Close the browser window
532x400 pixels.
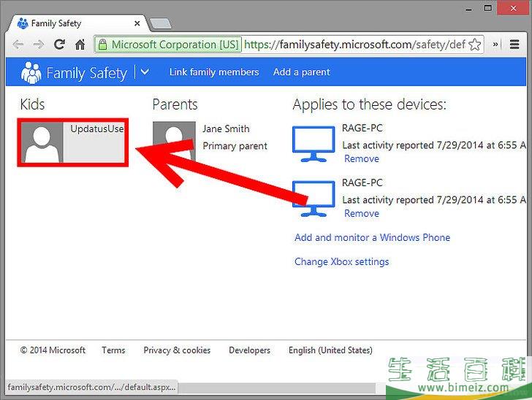click(x=514, y=8)
